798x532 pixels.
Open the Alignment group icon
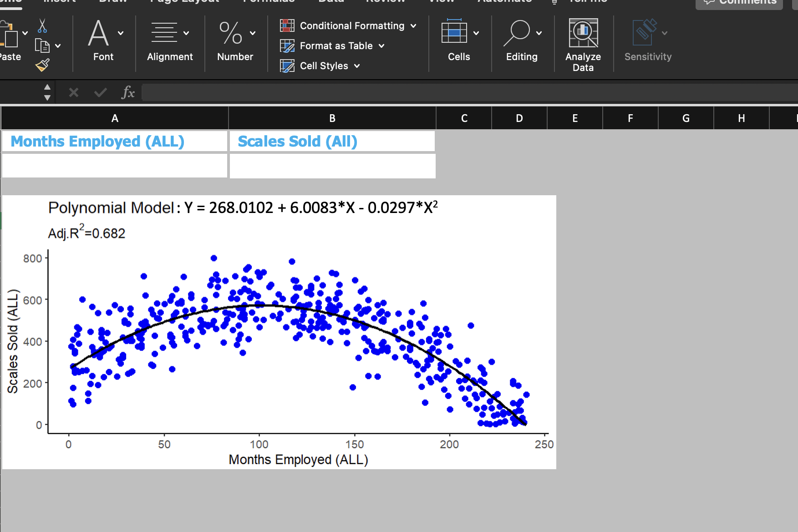(164, 33)
